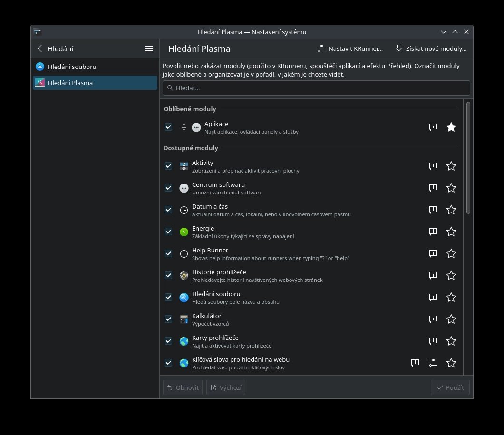Star the Datum a čas module
This screenshot has height=435, width=504.
(451, 210)
